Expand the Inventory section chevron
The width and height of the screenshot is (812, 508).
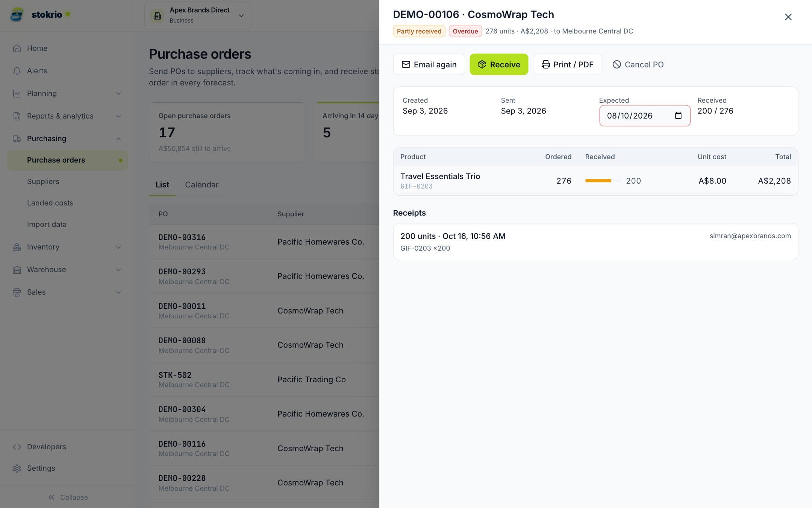(x=118, y=247)
